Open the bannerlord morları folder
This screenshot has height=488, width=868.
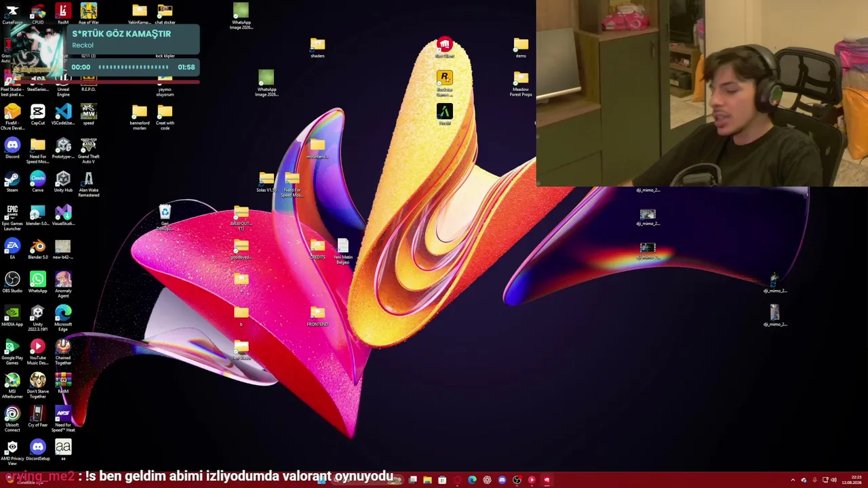(x=139, y=117)
